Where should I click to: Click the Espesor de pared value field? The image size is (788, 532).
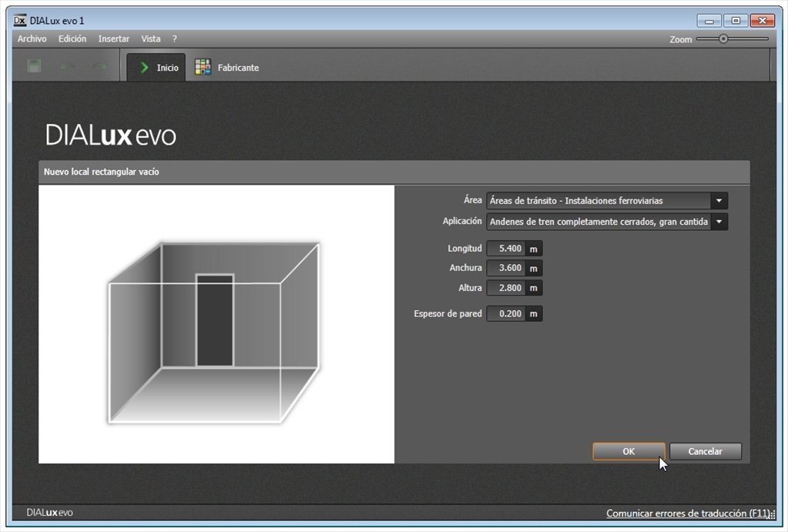pyautogui.click(x=505, y=313)
